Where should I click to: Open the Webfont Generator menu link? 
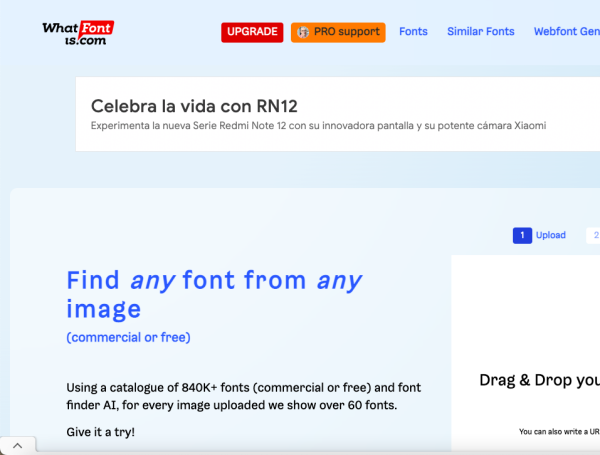pyautogui.click(x=567, y=31)
